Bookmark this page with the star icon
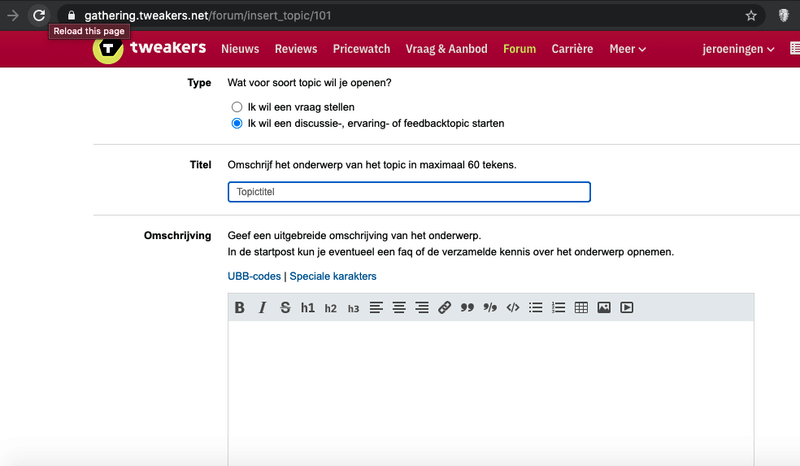The image size is (800, 466). (751, 16)
